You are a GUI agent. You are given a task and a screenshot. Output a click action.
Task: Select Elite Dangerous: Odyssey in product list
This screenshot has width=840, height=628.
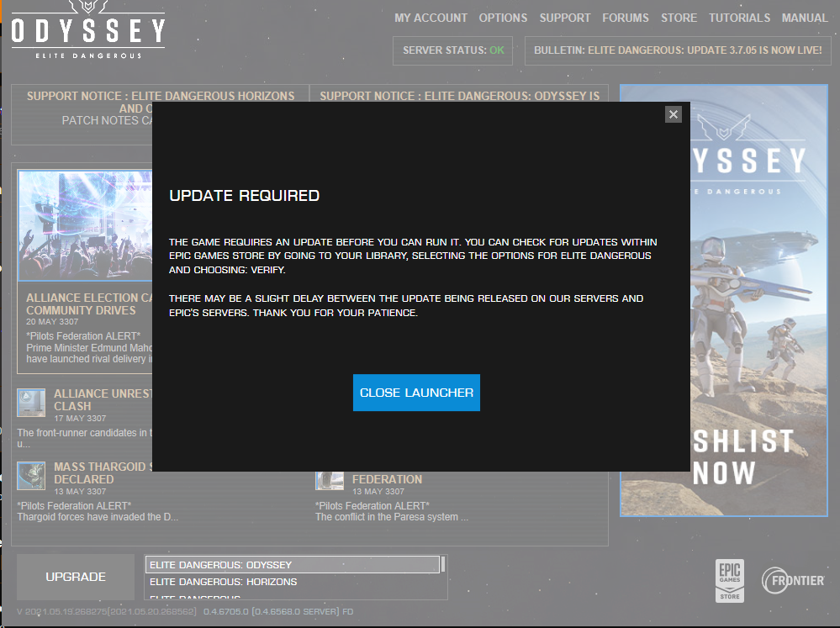[x=293, y=565]
